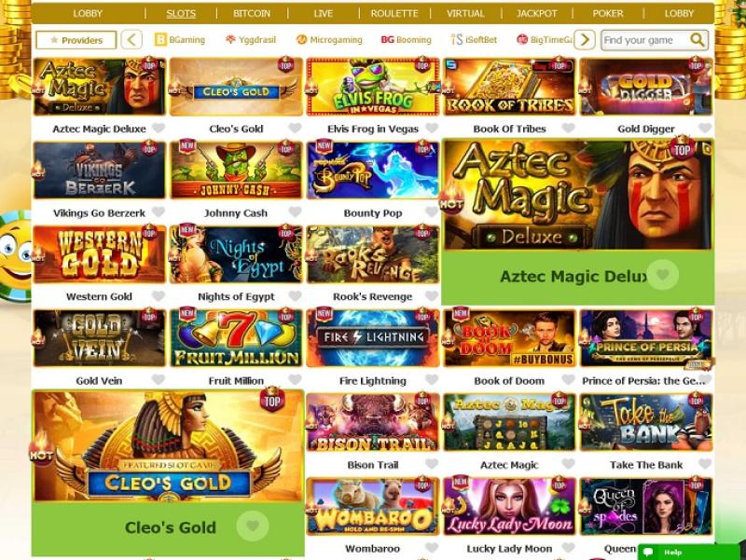The width and height of the screenshot is (746, 560).
Task: Switch to the Bitcoin tab
Action: pos(252,13)
